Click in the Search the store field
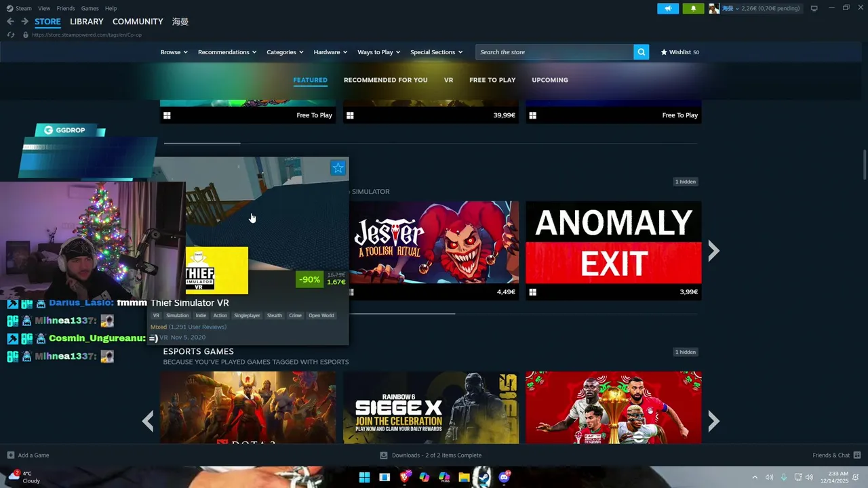The height and width of the screenshot is (488, 868). 555,52
